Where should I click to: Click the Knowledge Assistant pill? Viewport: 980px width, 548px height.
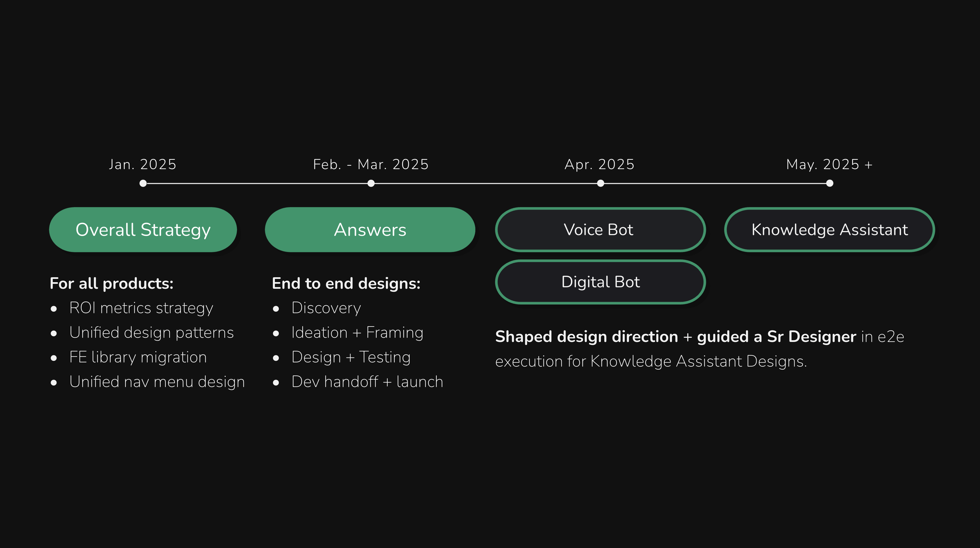pyautogui.click(x=829, y=230)
